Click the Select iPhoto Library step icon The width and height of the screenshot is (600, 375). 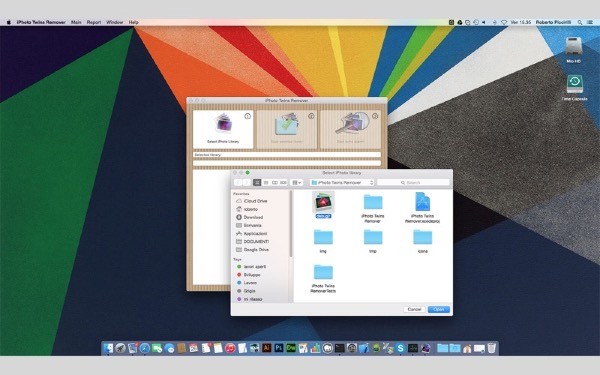(x=223, y=123)
